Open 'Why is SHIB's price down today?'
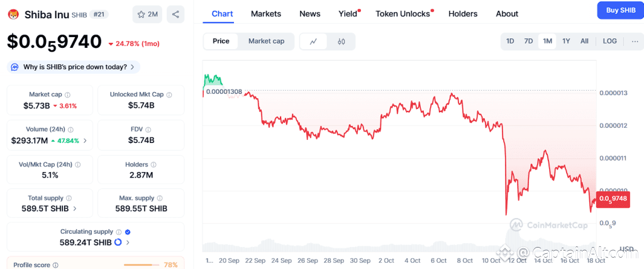This screenshot has height=269, width=644. pyautogui.click(x=74, y=67)
